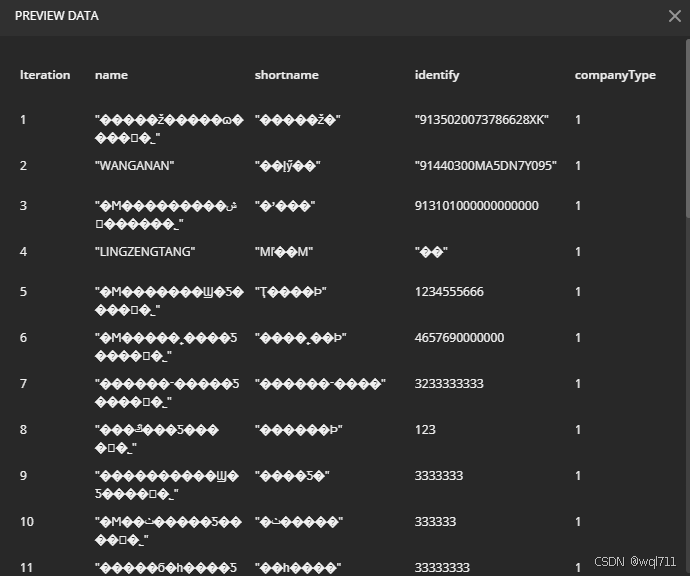
Task: Click identify value "91440300MA5DN7Y095"
Action: coord(485,166)
